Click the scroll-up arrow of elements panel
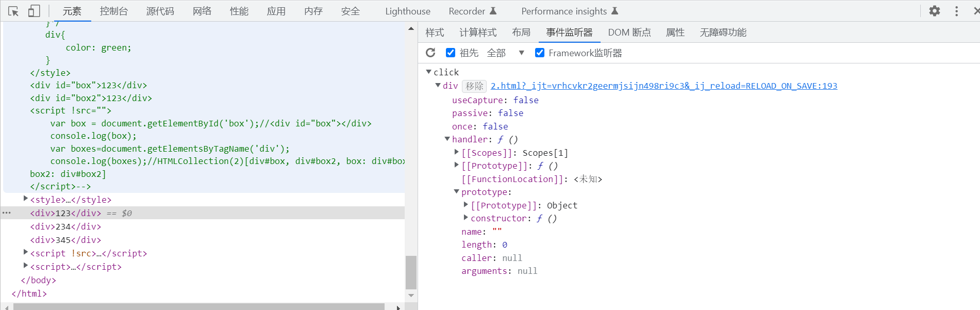 [x=411, y=29]
